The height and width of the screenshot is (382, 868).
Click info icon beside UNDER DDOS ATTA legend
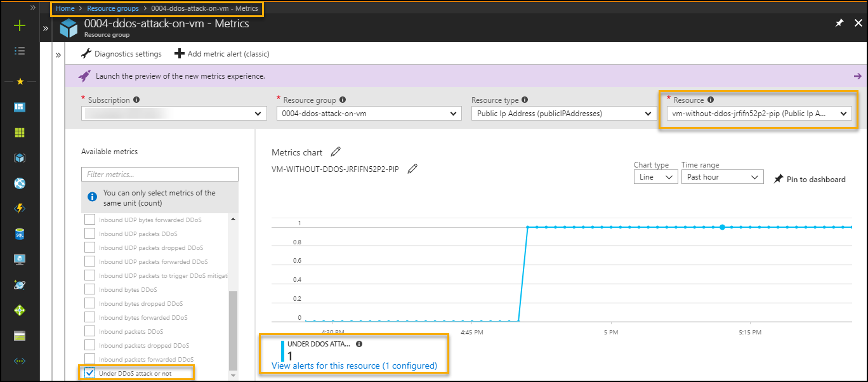(359, 344)
